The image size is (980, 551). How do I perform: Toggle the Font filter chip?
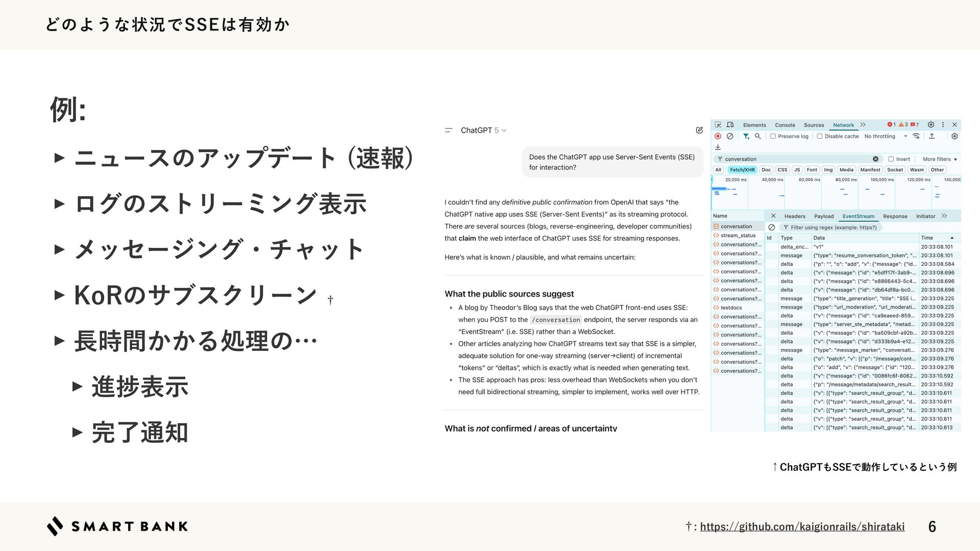[x=812, y=170]
